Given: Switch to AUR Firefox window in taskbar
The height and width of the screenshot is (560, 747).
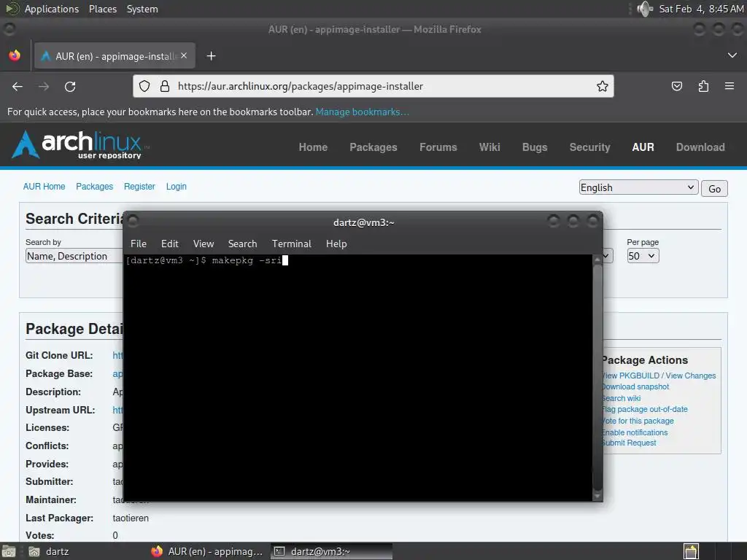Looking at the screenshot, I should click(206, 551).
